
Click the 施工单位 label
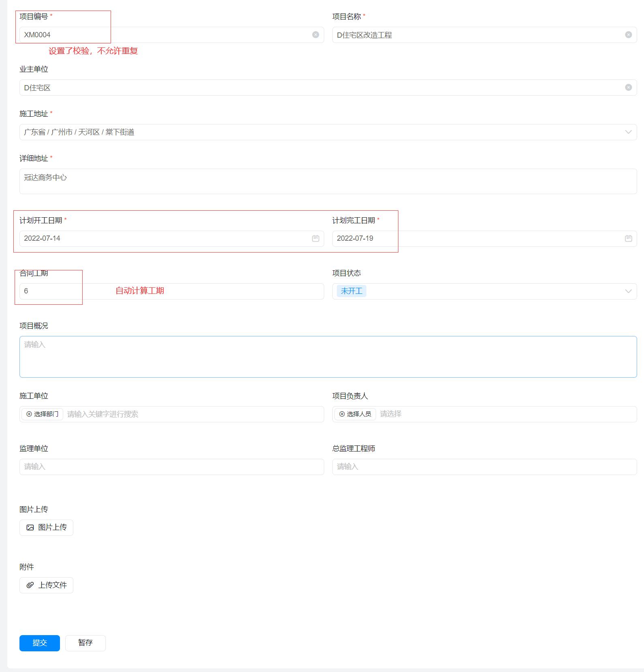34,396
